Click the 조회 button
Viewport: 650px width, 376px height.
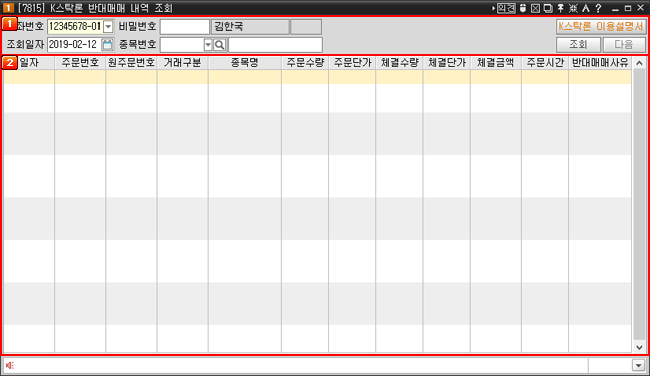578,44
